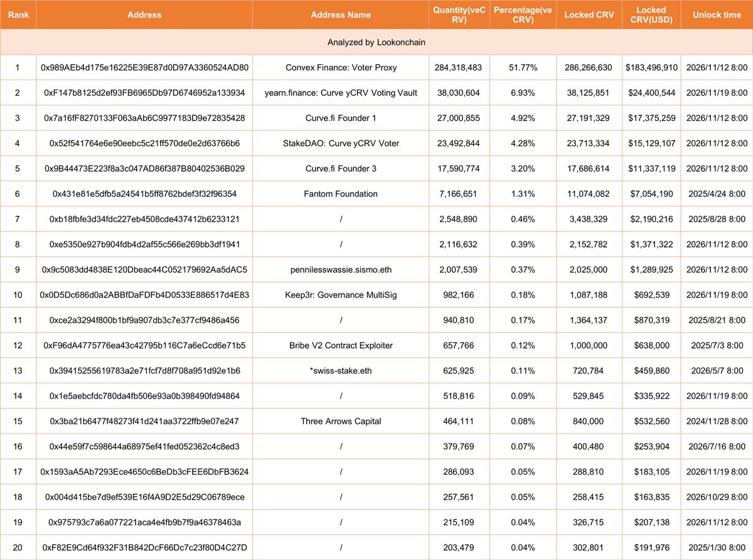
Task: Click the "Curve.fi Founder 3" name cell
Action: 341,169
